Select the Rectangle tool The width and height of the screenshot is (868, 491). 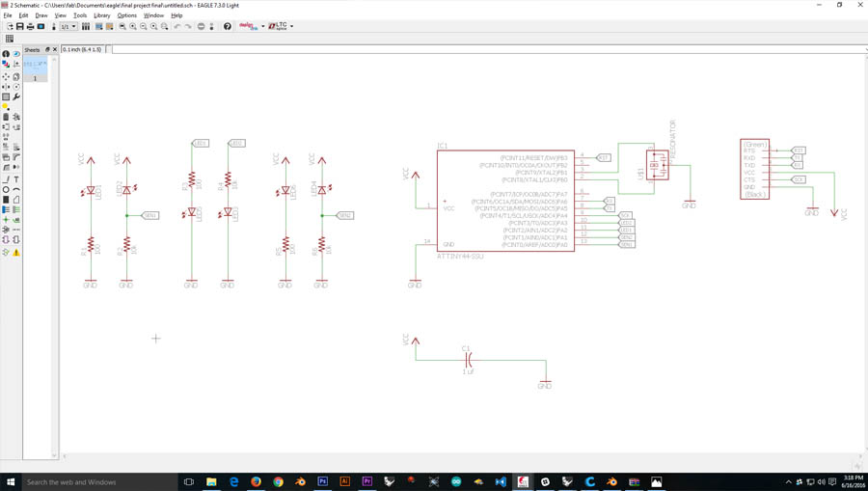click(6, 200)
